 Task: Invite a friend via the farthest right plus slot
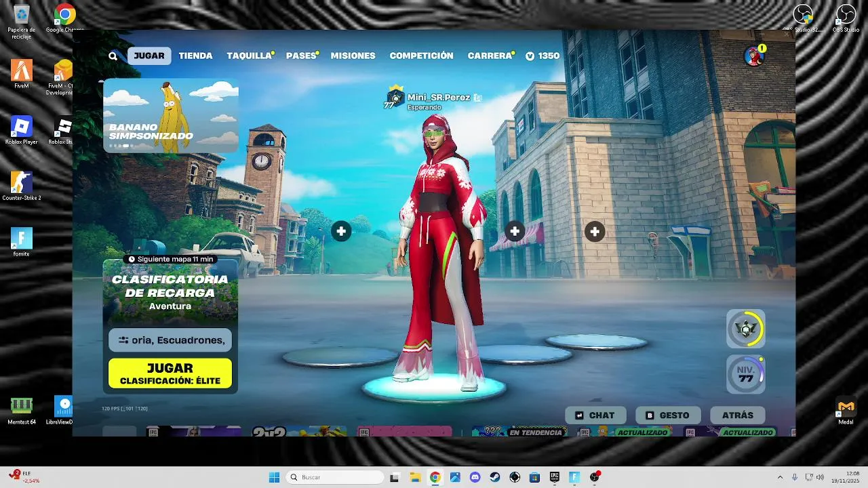595,232
